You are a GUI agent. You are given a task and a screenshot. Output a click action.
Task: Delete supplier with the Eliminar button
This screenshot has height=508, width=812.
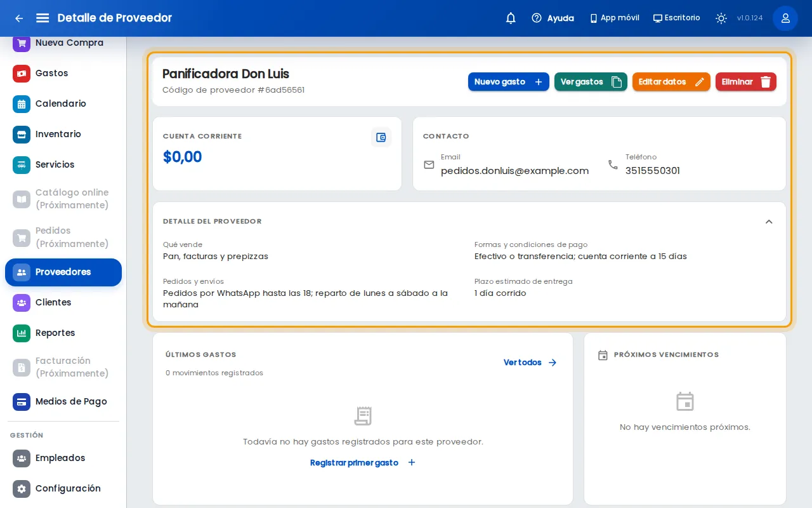point(746,82)
